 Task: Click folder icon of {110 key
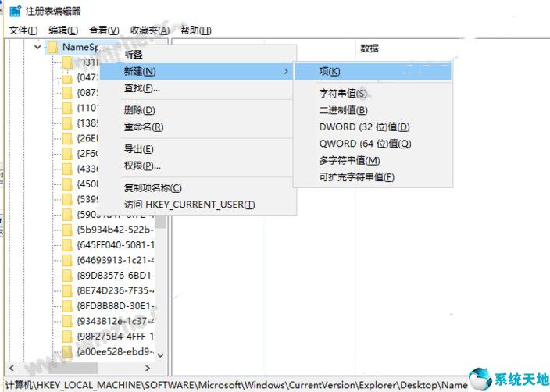click(x=67, y=108)
